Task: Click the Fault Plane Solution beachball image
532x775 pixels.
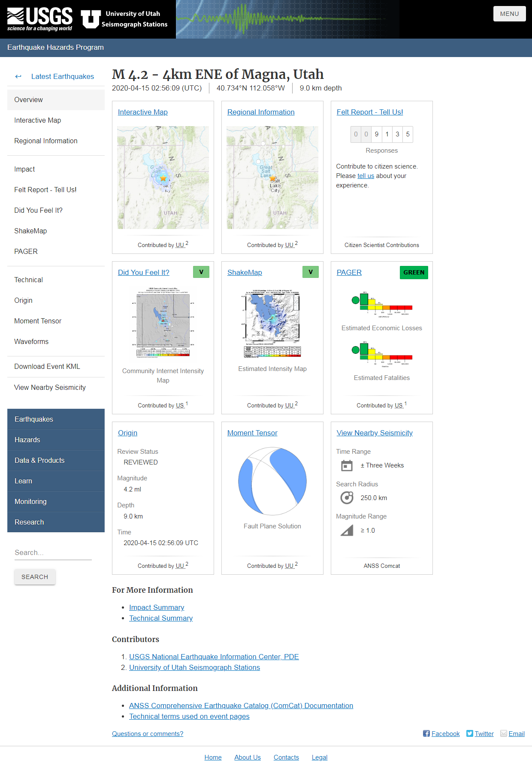Action: click(x=272, y=481)
